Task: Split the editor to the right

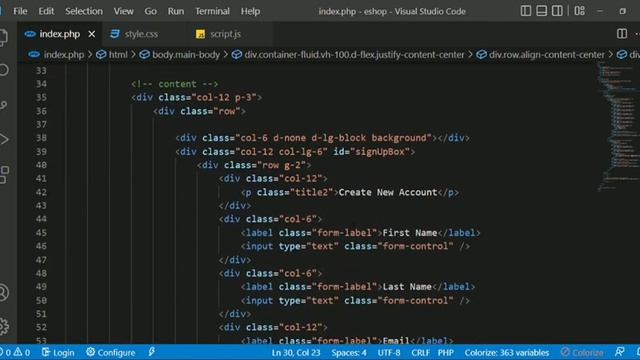Action: tap(622, 34)
